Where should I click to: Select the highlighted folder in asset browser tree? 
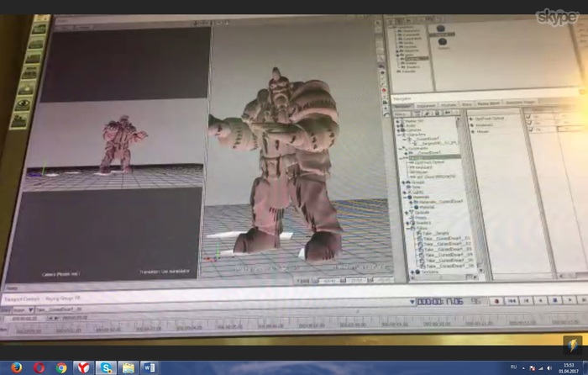pos(416,59)
